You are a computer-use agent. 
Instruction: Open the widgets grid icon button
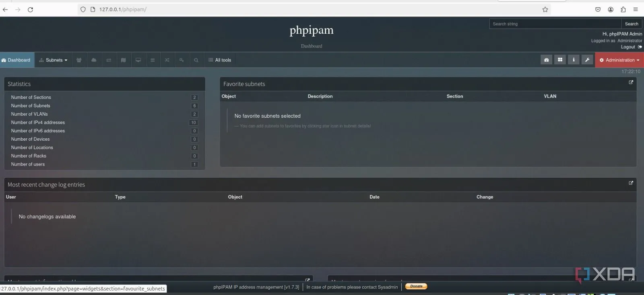[x=560, y=60]
